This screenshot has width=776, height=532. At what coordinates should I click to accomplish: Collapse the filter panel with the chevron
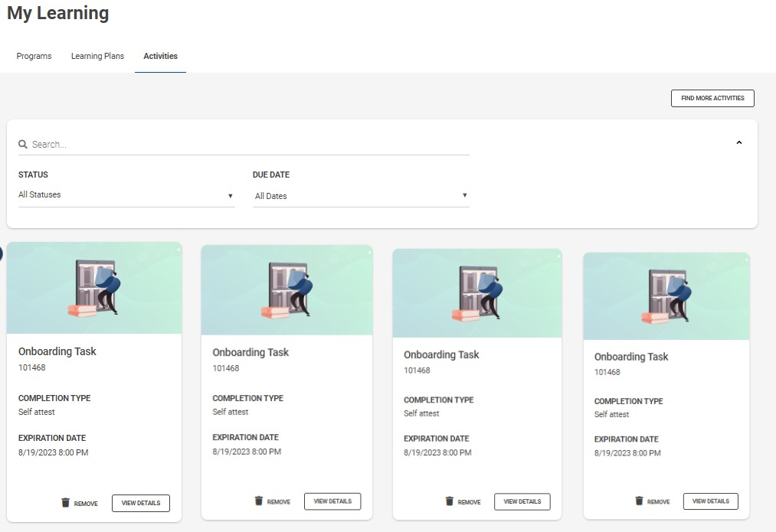click(739, 142)
